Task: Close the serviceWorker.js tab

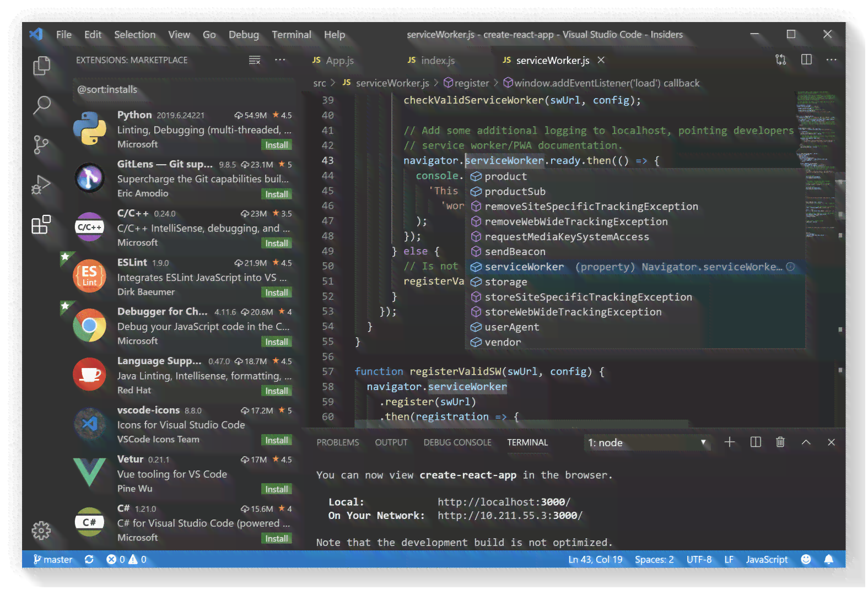Action: (x=601, y=60)
